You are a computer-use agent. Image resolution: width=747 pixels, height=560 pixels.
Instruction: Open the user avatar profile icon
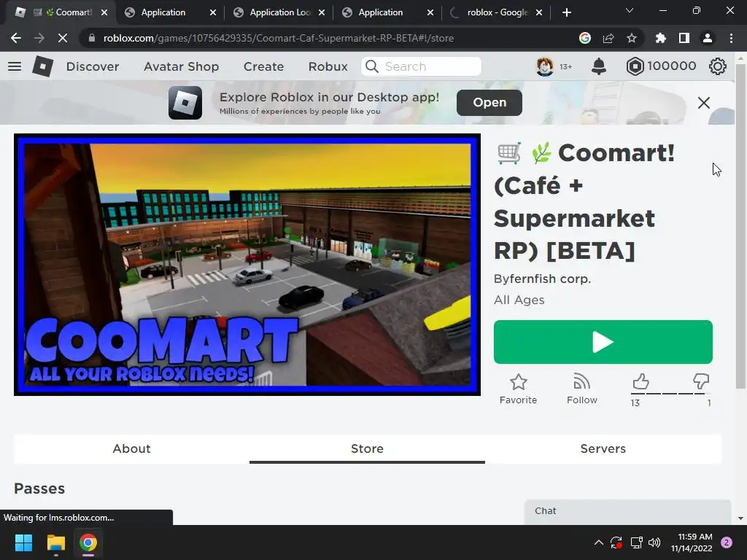click(x=544, y=66)
